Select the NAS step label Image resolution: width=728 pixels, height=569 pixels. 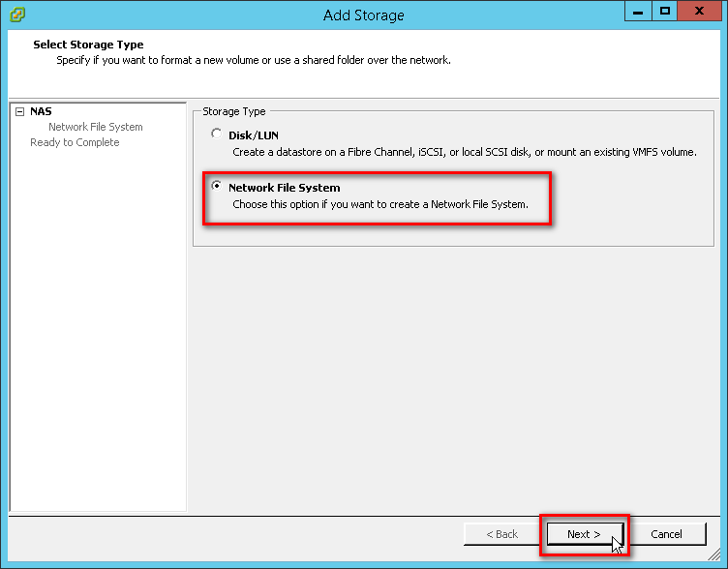[41, 111]
